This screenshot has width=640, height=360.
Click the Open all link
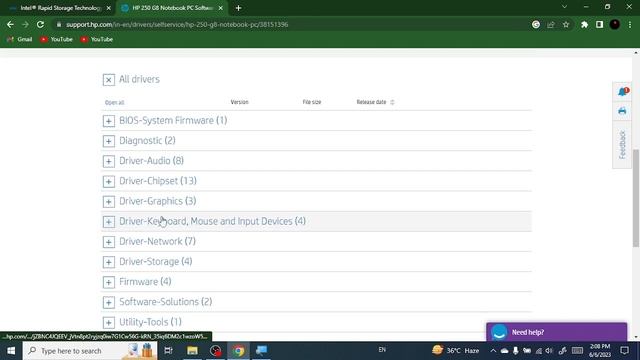(114, 102)
